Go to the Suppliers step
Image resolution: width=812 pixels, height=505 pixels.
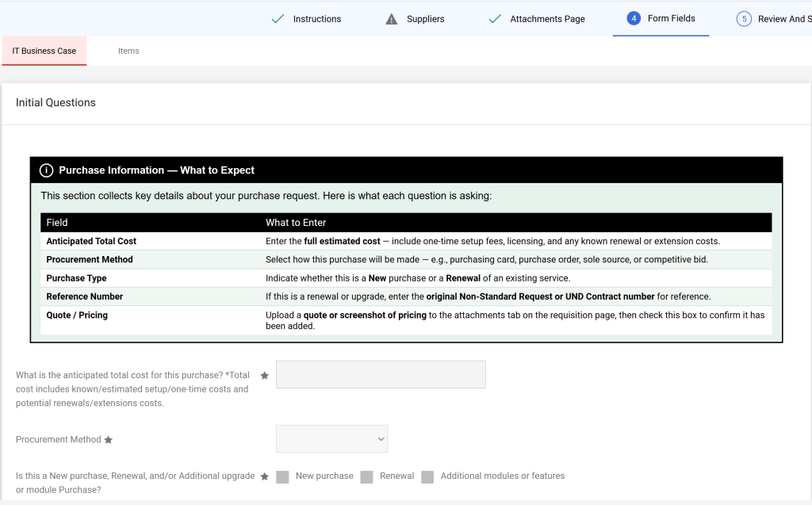coord(425,19)
